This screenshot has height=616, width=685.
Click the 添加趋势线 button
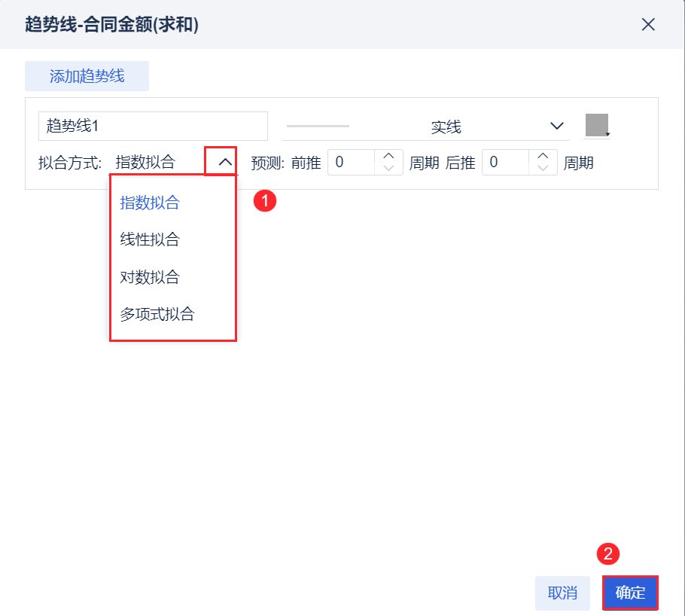[87, 76]
